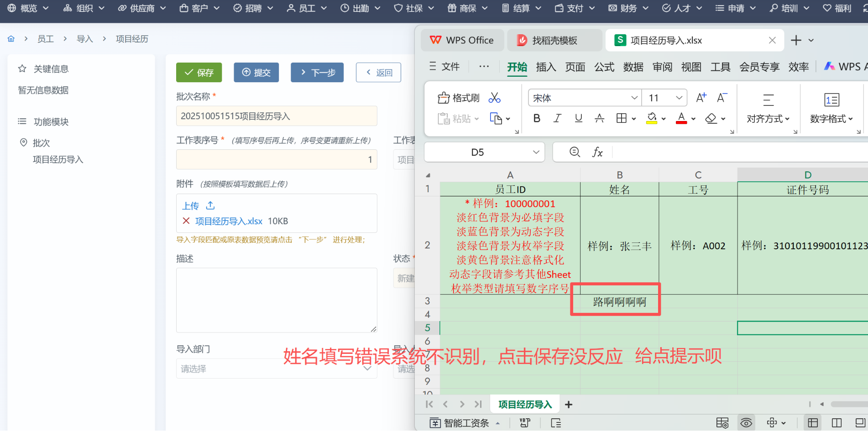Apply italic formatting in WPS toolbar
Viewport: 868px width, 432px height.
click(557, 119)
